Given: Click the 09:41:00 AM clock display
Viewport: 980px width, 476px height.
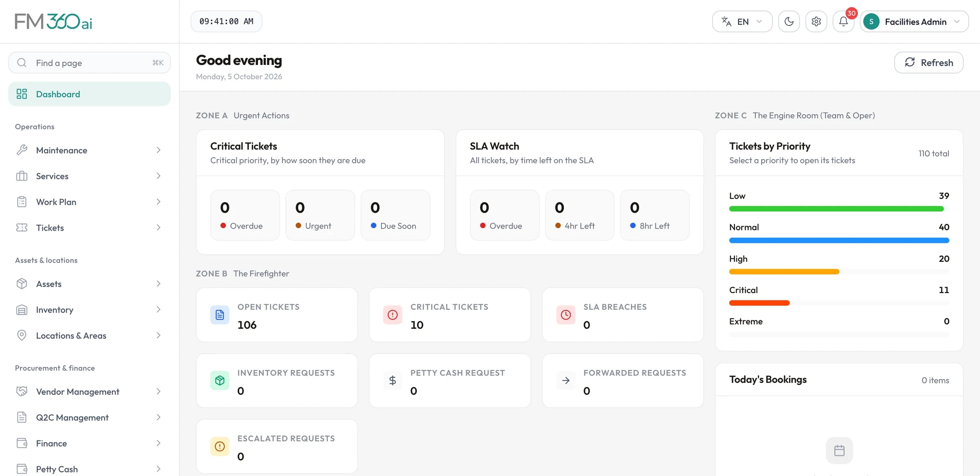Looking at the screenshot, I should tap(226, 21).
